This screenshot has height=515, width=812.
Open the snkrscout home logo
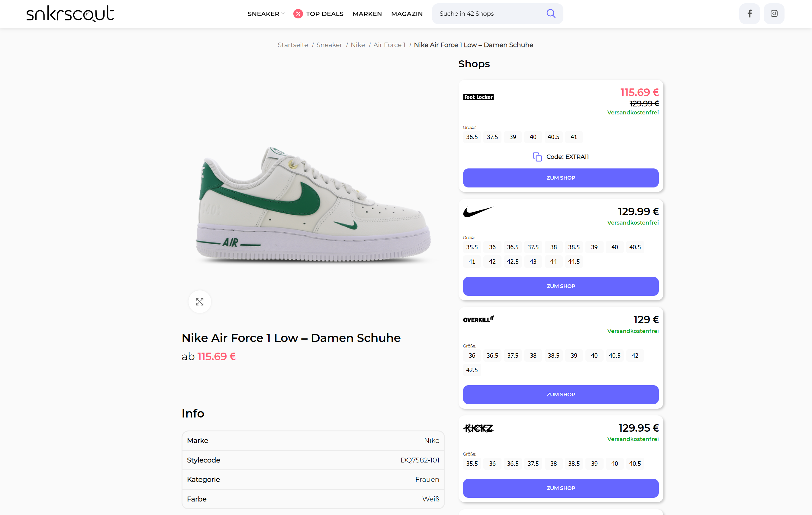pos(70,14)
